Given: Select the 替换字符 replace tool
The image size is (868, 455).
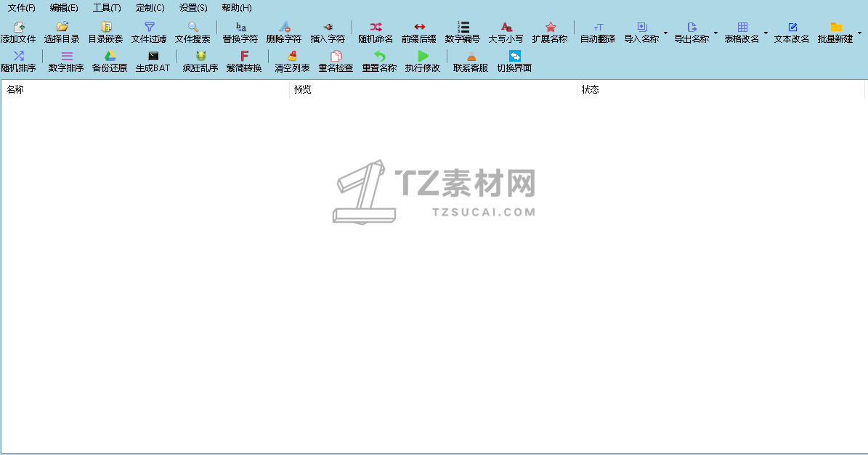Looking at the screenshot, I should point(240,33).
